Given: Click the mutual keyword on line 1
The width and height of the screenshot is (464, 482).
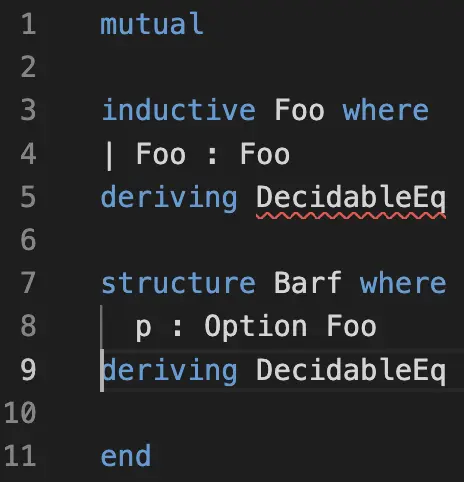Looking at the screenshot, I should 152,24.
